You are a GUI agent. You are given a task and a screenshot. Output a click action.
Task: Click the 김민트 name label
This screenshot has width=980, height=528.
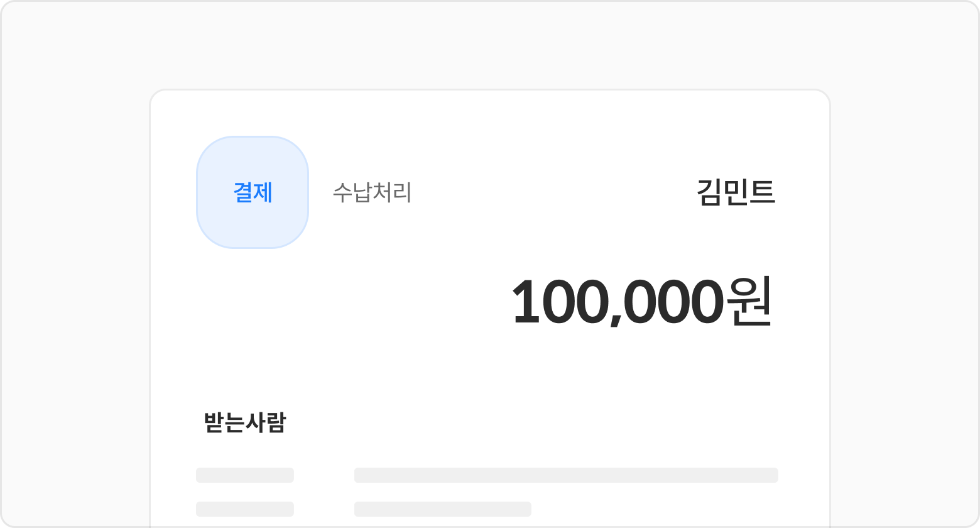(x=736, y=192)
